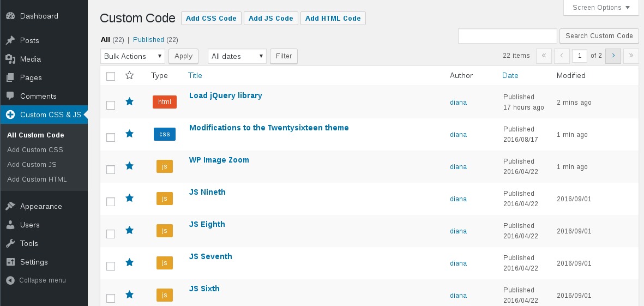This screenshot has height=306, width=644.
Task: Open Media via its sidebar icon
Action: point(10,59)
